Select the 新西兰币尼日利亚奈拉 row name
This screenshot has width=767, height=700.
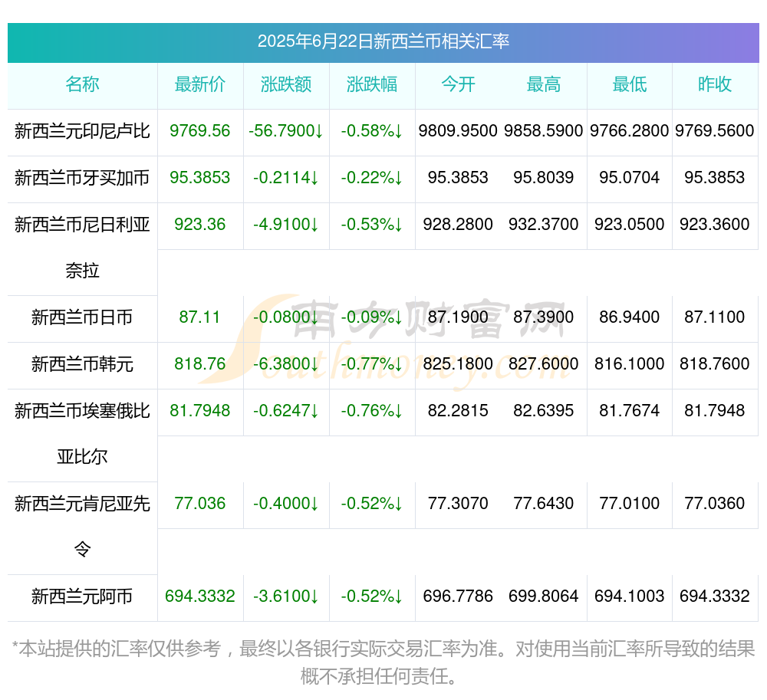pos(82,248)
